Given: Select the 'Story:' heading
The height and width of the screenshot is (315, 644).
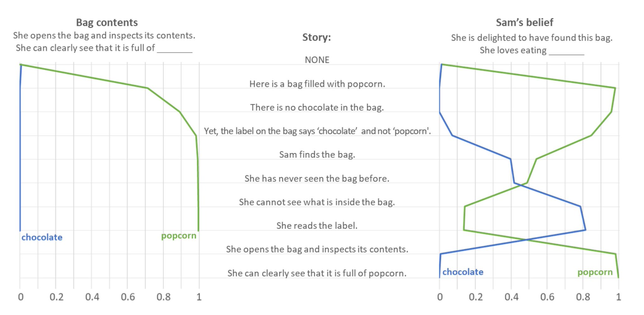Looking at the screenshot, I should (x=317, y=37).
